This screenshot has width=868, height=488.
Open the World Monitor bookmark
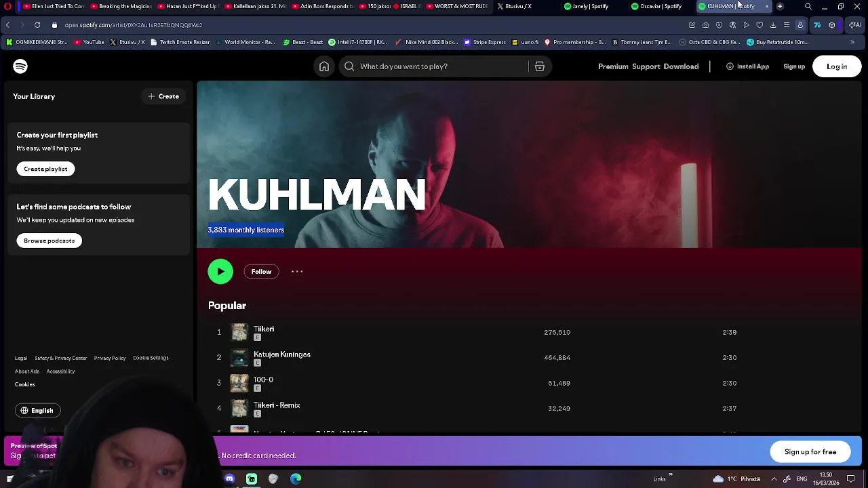tap(245, 42)
